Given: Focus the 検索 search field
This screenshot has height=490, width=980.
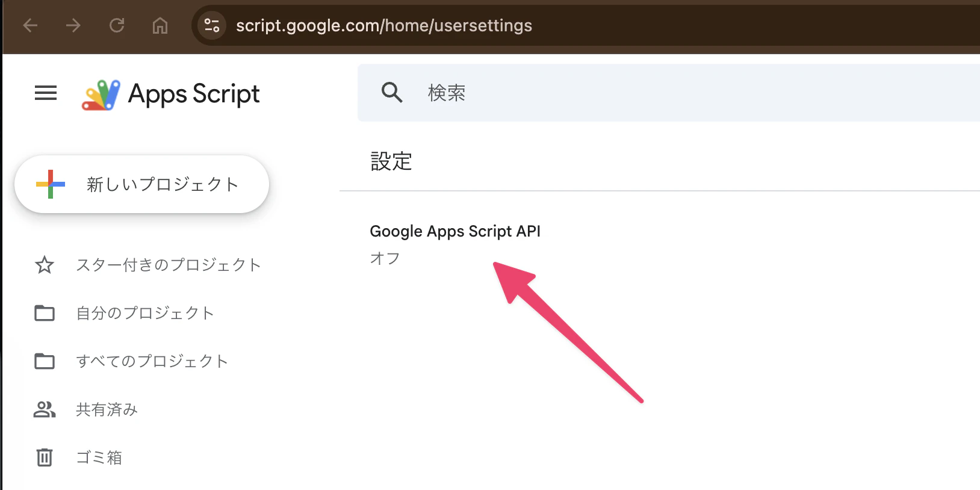Looking at the screenshot, I should (x=669, y=93).
